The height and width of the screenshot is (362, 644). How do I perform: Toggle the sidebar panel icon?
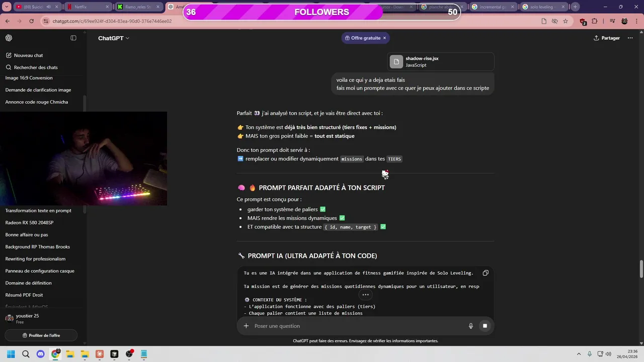(73, 38)
